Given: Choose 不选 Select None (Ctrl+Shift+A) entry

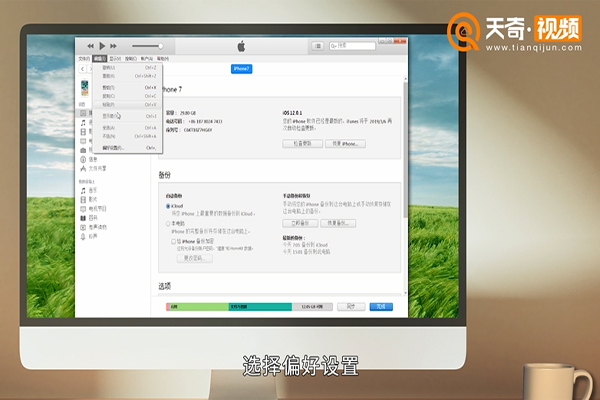Looking at the screenshot, I should click(x=128, y=136).
